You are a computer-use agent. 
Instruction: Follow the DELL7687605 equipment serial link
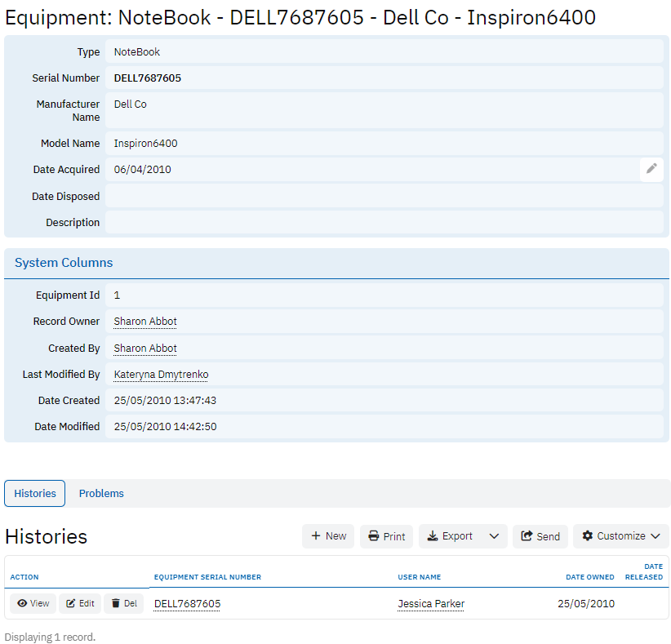coord(187,604)
